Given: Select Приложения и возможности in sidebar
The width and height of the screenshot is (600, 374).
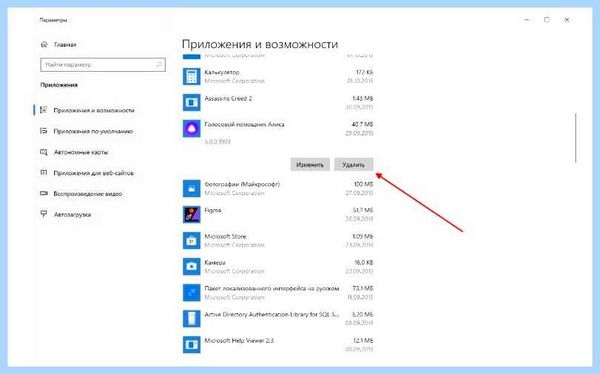Looking at the screenshot, I should click(x=94, y=110).
